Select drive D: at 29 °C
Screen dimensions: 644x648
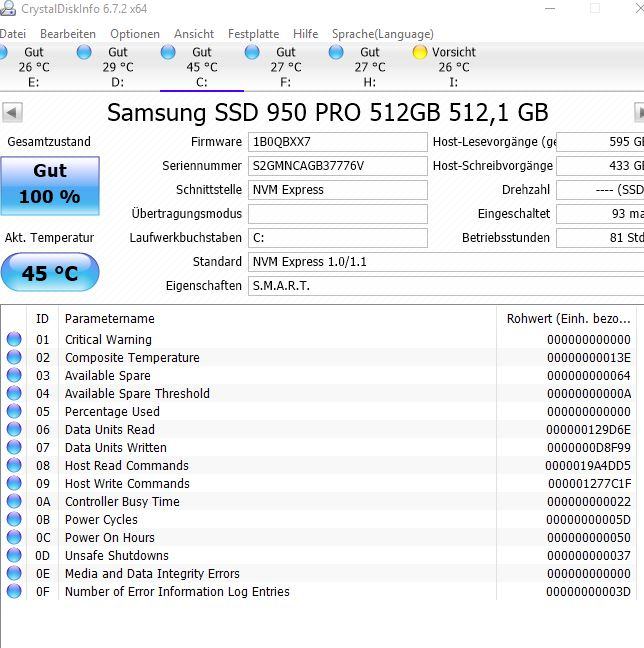[118, 67]
